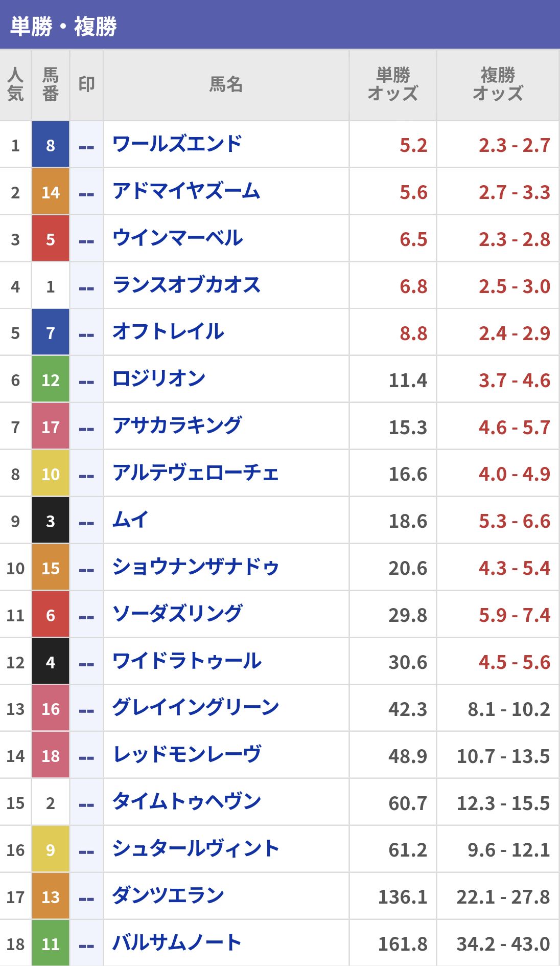The width and height of the screenshot is (560, 966).
Task: Click the 複勝オッズ column header
Action: [498, 85]
